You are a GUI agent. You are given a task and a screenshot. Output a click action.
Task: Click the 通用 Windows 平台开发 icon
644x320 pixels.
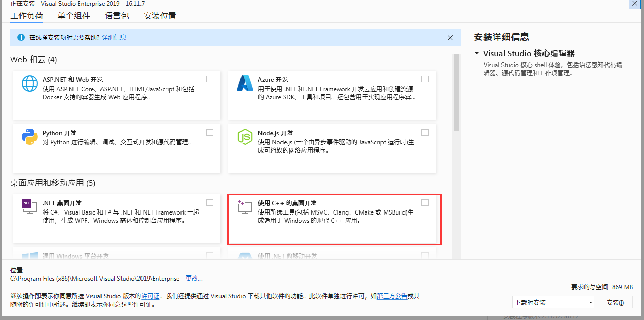pyautogui.click(x=29, y=255)
